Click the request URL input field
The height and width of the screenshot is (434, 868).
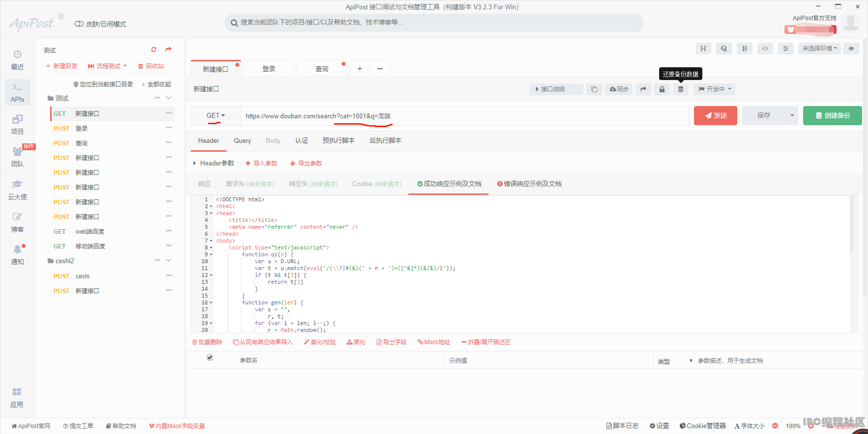(x=464, y=116)
